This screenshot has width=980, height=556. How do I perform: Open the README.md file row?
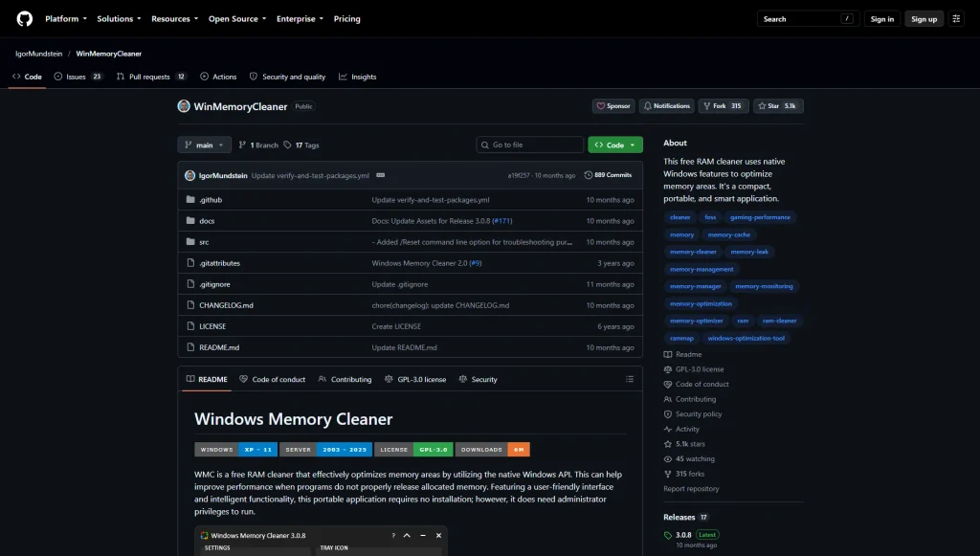click(410, 347)
